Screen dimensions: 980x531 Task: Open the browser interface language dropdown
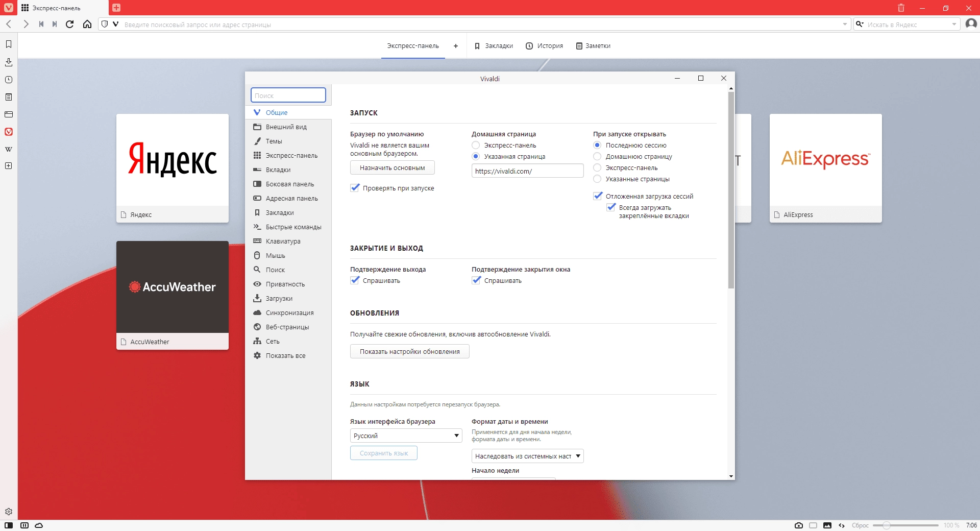point(406,436)
